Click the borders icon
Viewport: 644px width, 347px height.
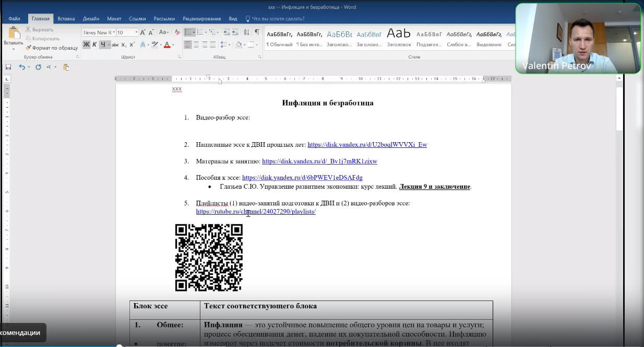(x=251, y=44)
